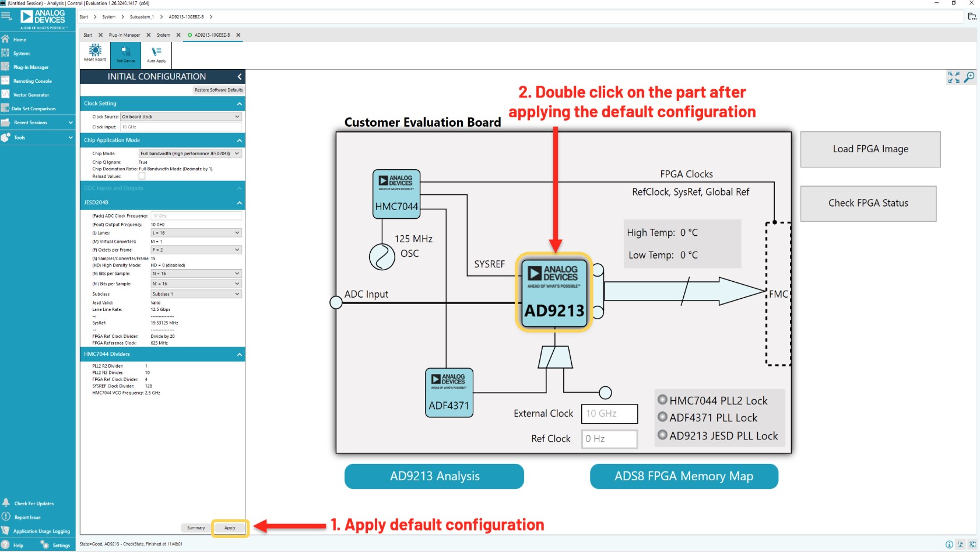Toggle the hamburger navigation menu icon
Viewport: 980px width, 552px height.
(6, 16)
